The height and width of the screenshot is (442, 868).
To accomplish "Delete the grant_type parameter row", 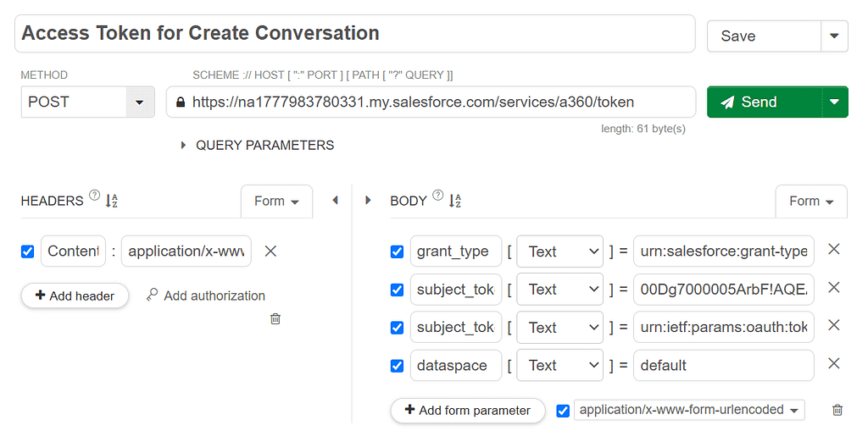I will pyautogui.click(x=834, y=249).
